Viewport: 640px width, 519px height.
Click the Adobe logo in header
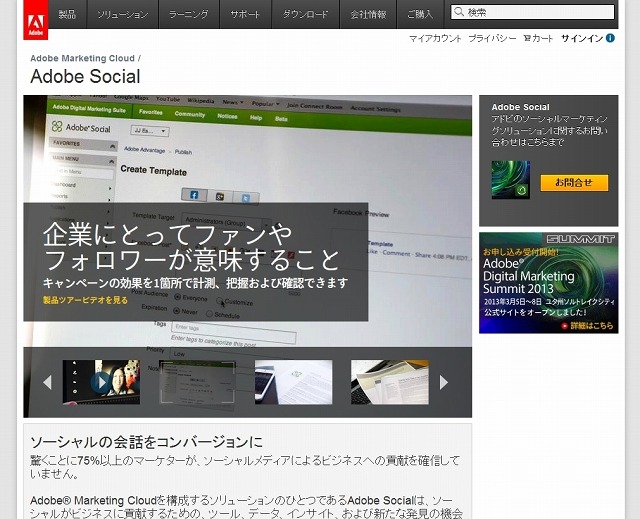tap(36, 20)
